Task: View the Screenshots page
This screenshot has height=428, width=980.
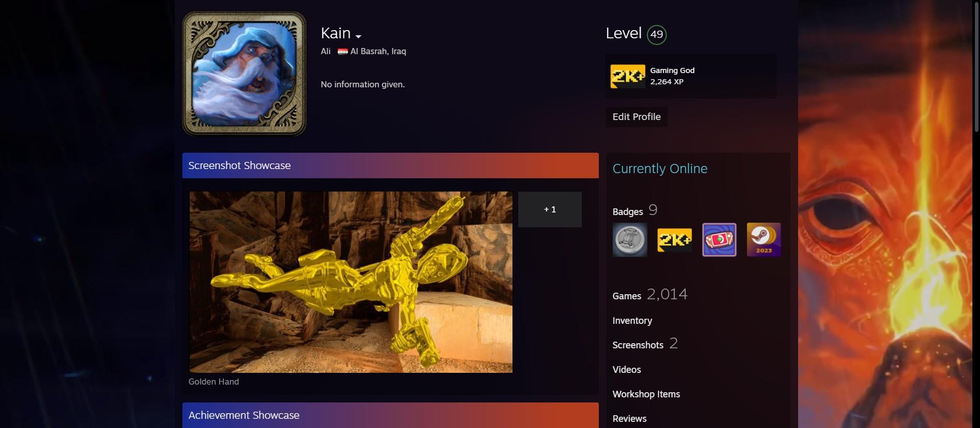Action: pos(638,345)
